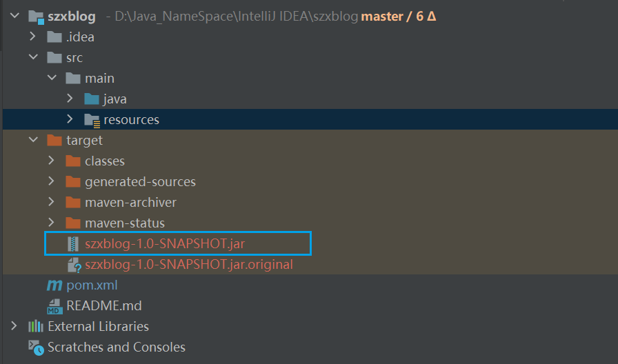Select szxblog-1.0-SNAPSHOT.jar.original file
This screenshot has width=618, height=364.
189,264
